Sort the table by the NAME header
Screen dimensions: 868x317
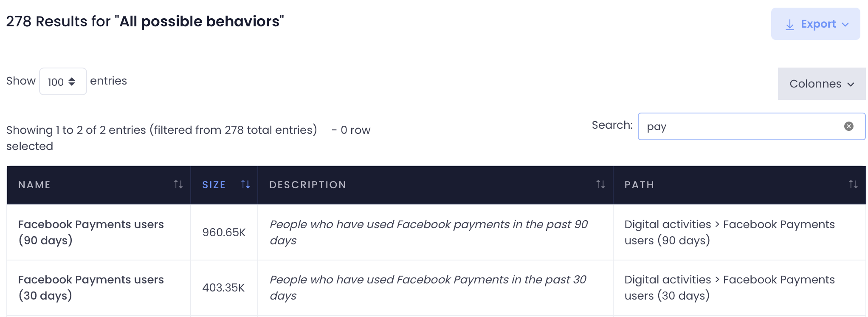tap(34, 185)
